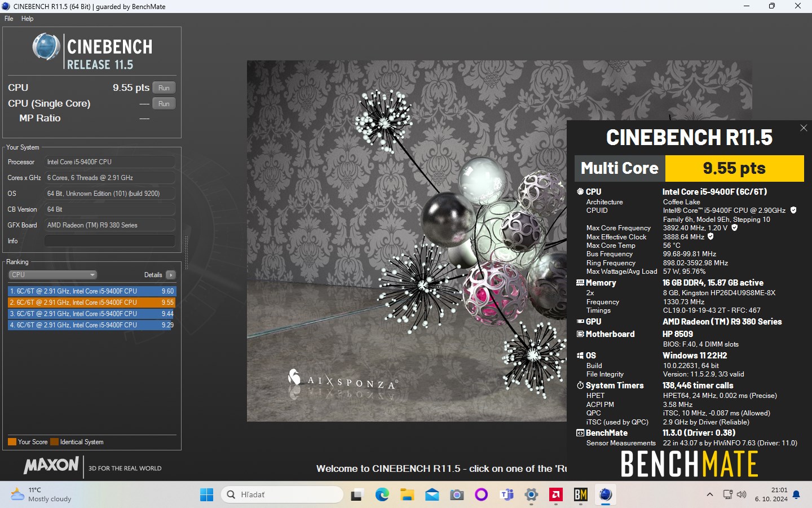Click the Windows 11 22H2 value
The width and height of the screenshot is (812, 508).
[695, 356]
